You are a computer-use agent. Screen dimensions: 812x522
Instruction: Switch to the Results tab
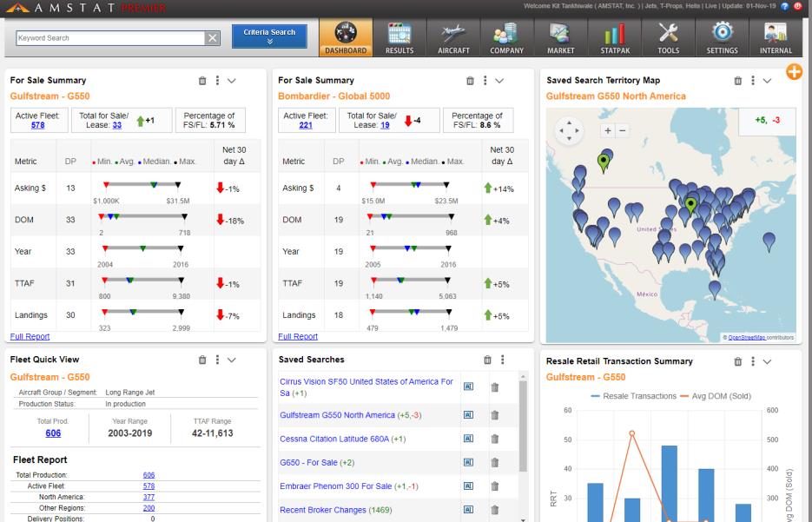[x=399, y=38]
